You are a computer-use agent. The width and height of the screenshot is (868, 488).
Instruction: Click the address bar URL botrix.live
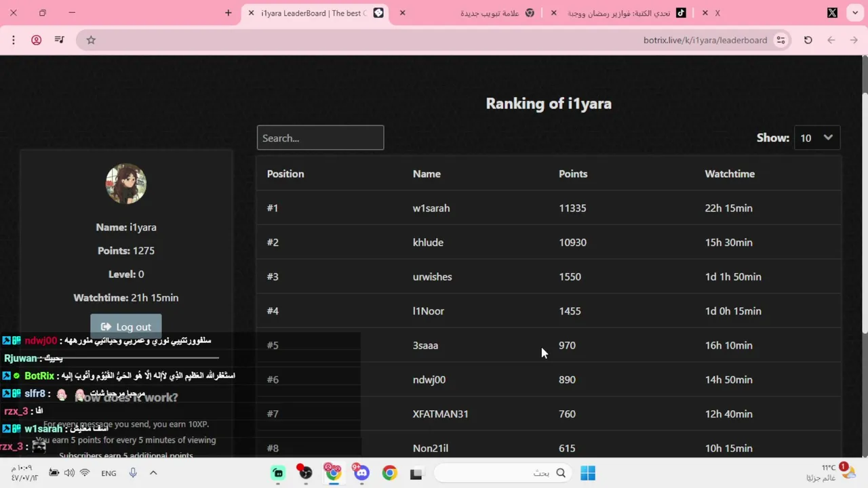coord(705,40)
